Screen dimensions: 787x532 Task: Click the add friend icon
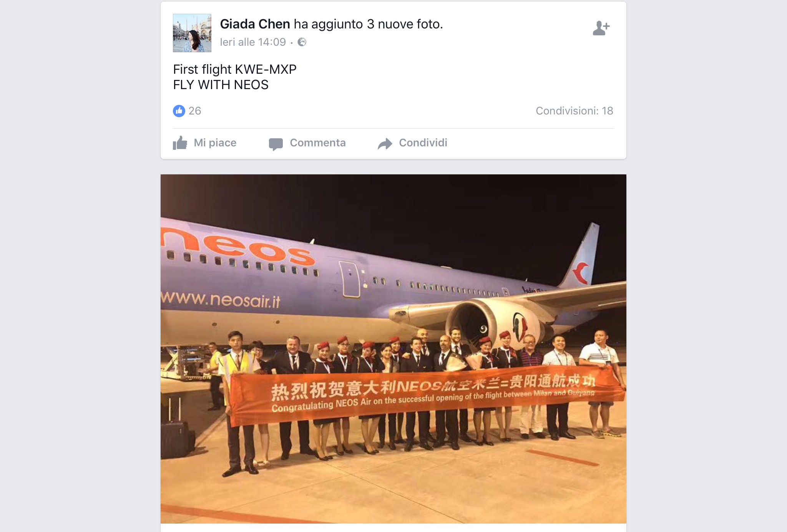(601, 28)
